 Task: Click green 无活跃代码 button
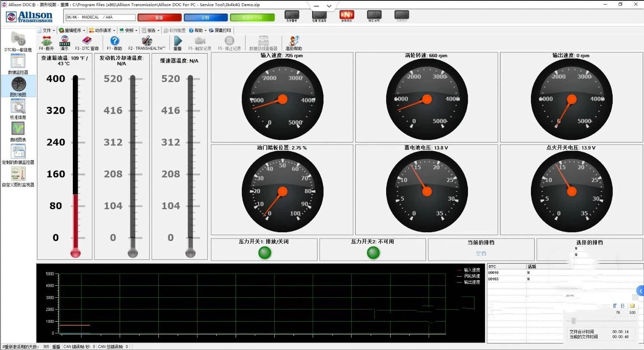tap(252, 17)
